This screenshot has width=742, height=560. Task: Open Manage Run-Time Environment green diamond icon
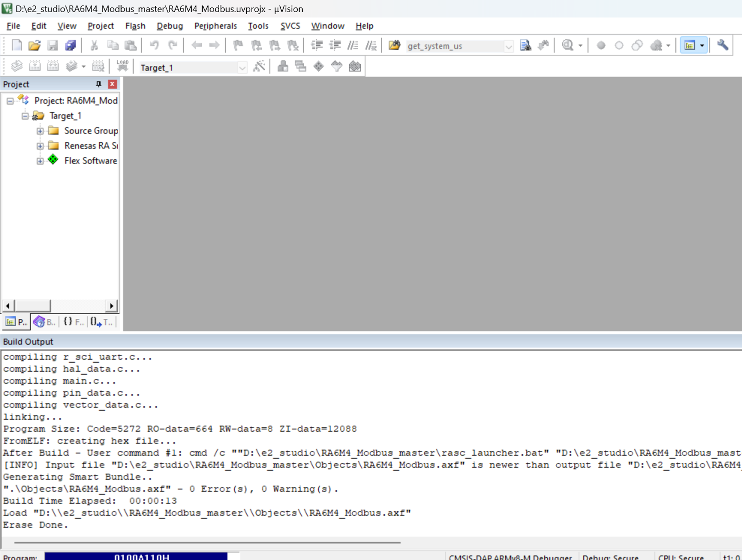pos(319,66)
